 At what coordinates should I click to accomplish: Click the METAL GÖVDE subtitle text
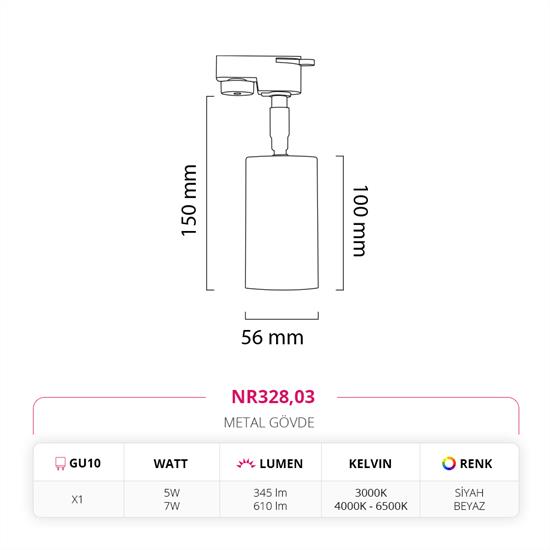269,423
